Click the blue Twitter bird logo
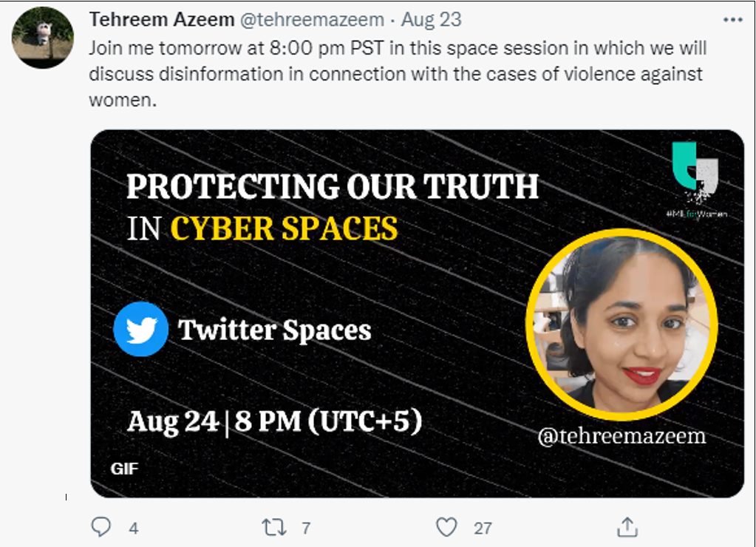This screenshot has width=756, height=547. coord(140,330)
